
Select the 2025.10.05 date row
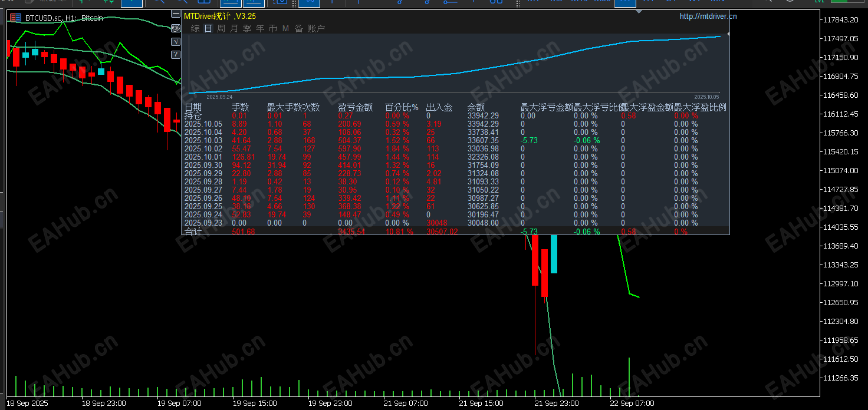tap(203, 124)
